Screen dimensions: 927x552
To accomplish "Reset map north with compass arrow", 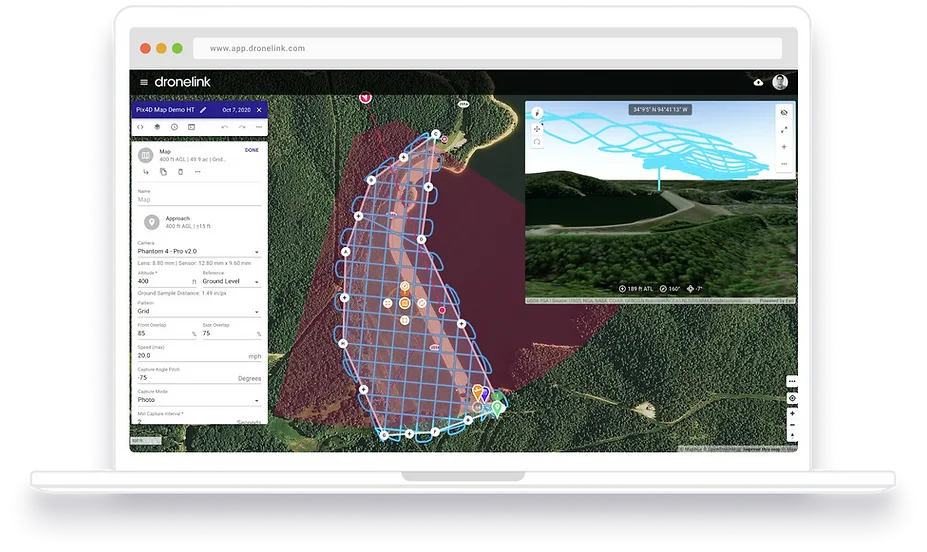I will [x=792, y=436].
